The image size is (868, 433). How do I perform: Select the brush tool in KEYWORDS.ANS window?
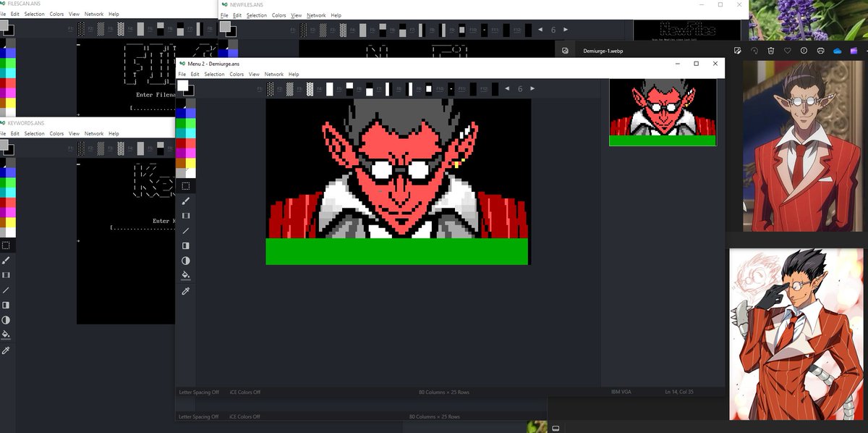(6, 261)
